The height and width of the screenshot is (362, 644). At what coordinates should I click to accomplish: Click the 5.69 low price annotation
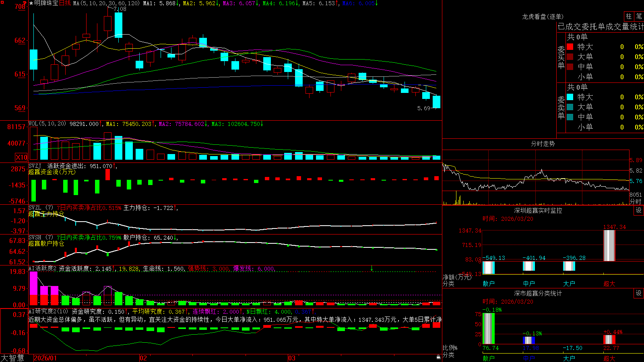[x=424, y=108]
